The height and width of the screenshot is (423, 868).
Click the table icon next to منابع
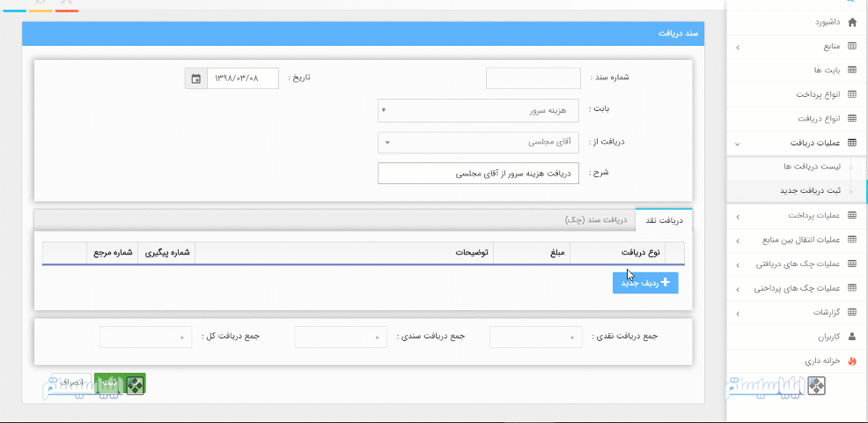[x=851, y=47]
